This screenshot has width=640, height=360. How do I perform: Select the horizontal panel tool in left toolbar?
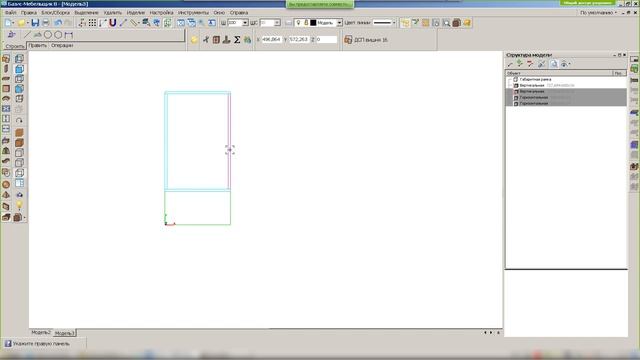click(6, 78)
